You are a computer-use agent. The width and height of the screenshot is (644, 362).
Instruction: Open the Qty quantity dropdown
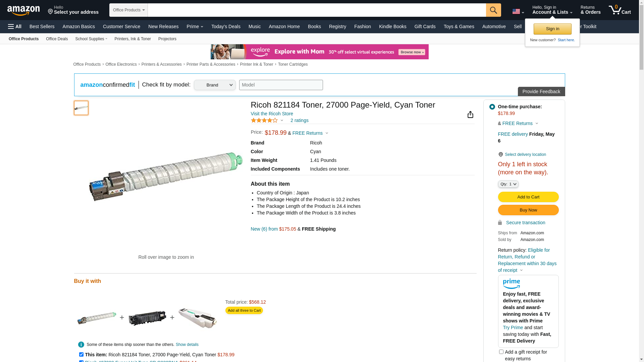[x=508, y=184]
